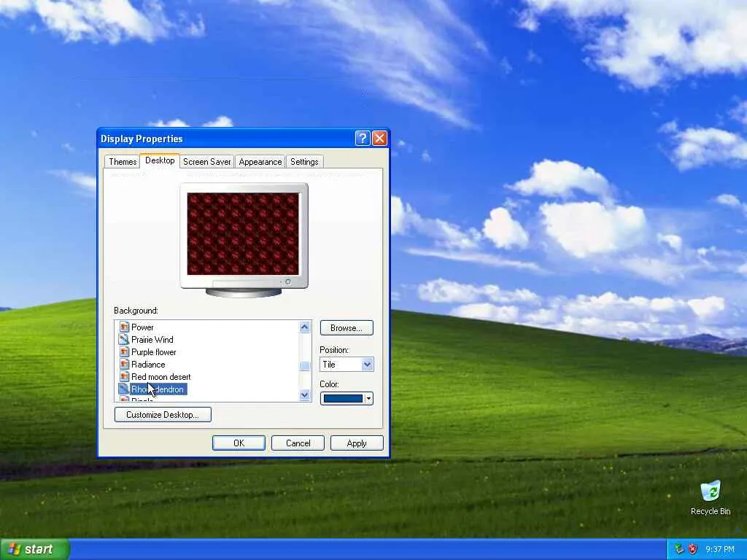This screenshot has height=560, width=747.
Task: Click the Browse... button
Action: (347, 328)
